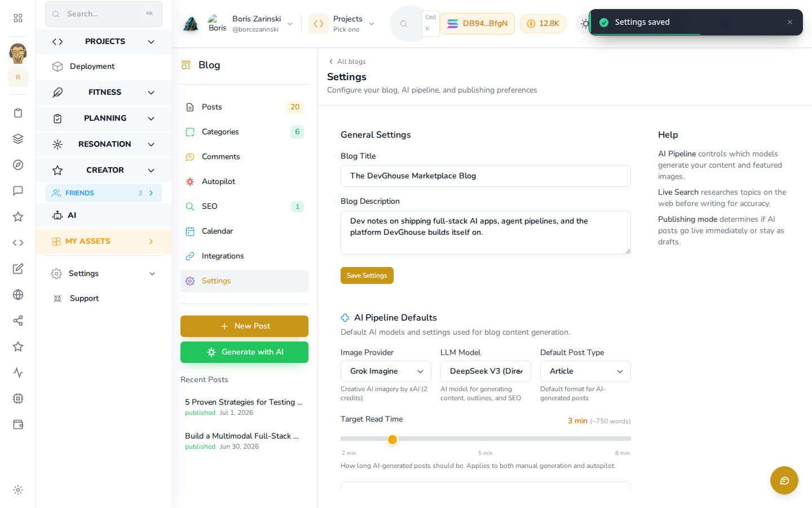Dismiss the Settings saved notification

tap(790, 22)
